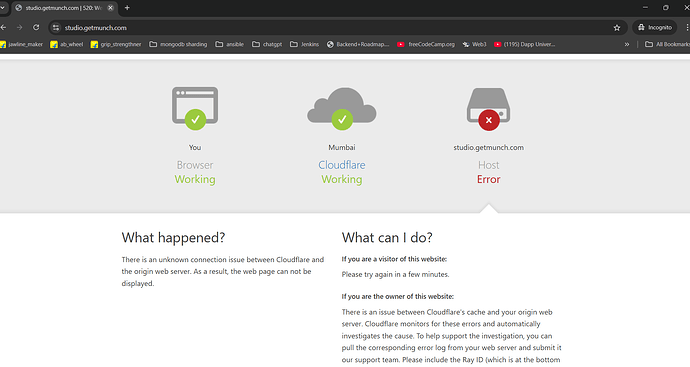Screen dimensions: 690x367
Task: Open the Dapp University bookmark
Action: (x=525, y=44)
